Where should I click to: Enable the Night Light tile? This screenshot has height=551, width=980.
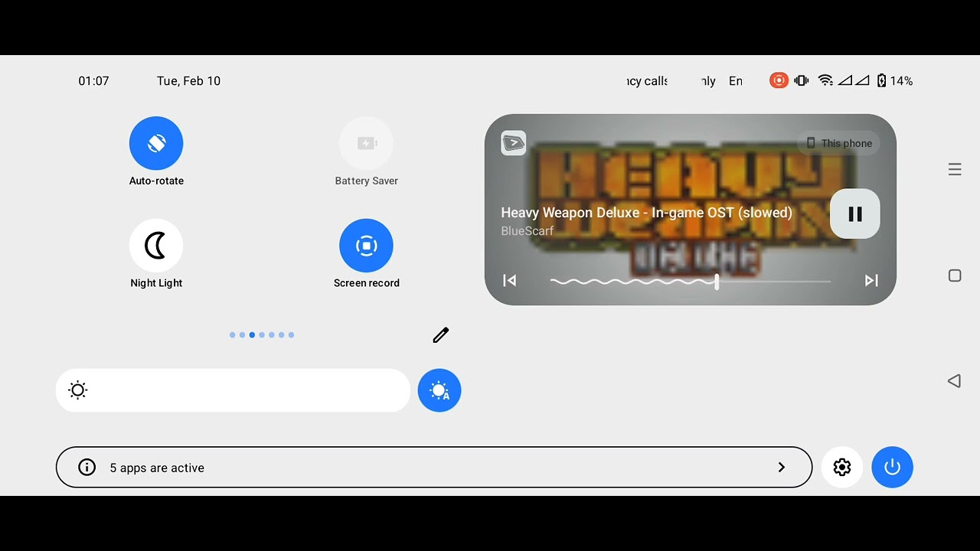click(156, 246)
